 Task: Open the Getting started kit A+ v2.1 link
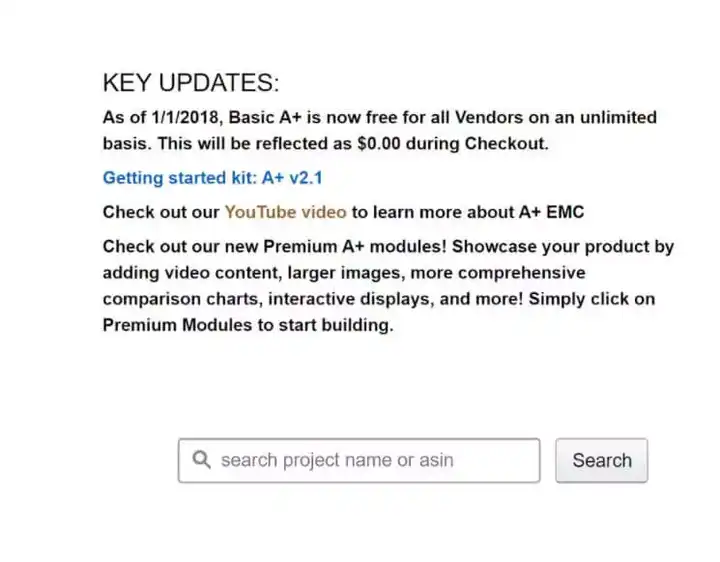pyautogui.click(x=213, y=178)
